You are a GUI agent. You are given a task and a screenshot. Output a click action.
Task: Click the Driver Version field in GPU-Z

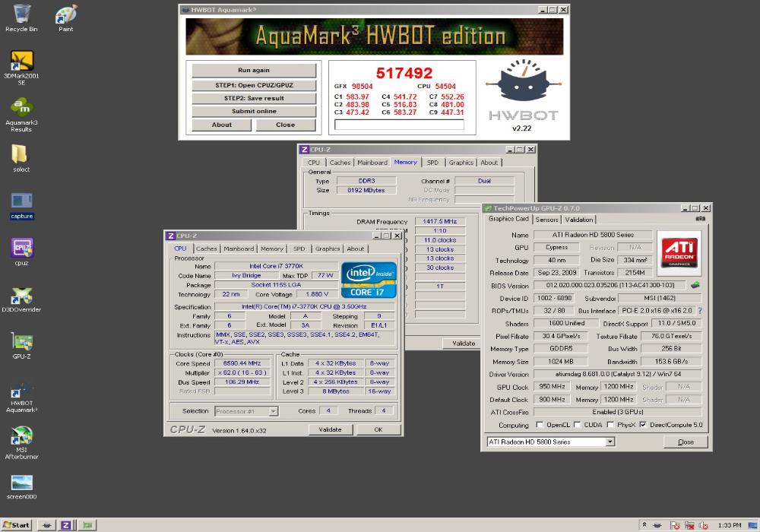(617, 374)
